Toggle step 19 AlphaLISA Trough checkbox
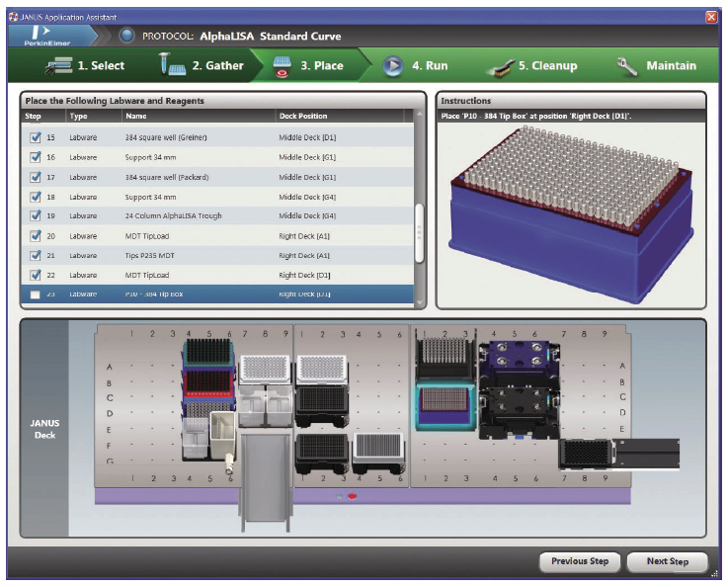Viewport: 728px width, 587px height. pyautogui.click(x=35, y=215)
